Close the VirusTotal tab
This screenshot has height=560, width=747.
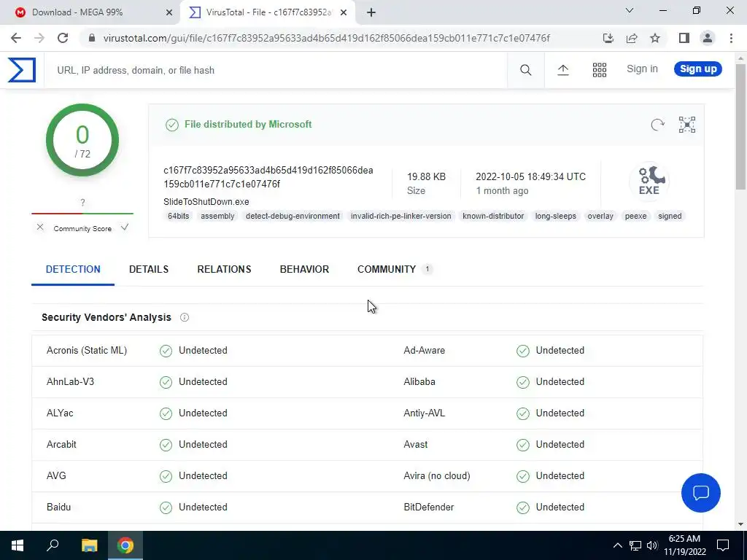[x=344, y=12]
